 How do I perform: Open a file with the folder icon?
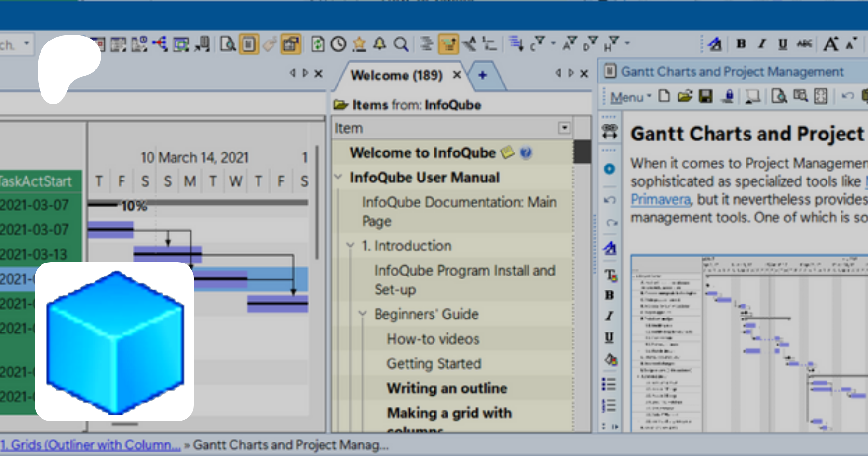(685, 97)
